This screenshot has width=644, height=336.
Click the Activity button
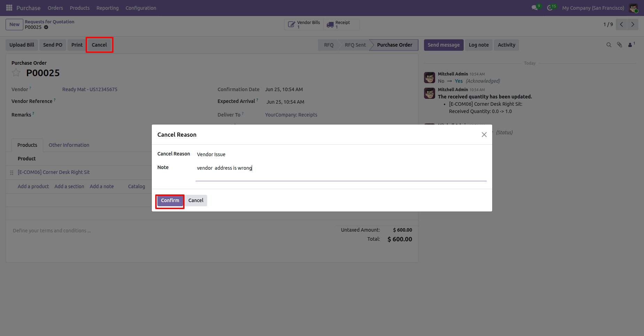[x=506, y=45]
